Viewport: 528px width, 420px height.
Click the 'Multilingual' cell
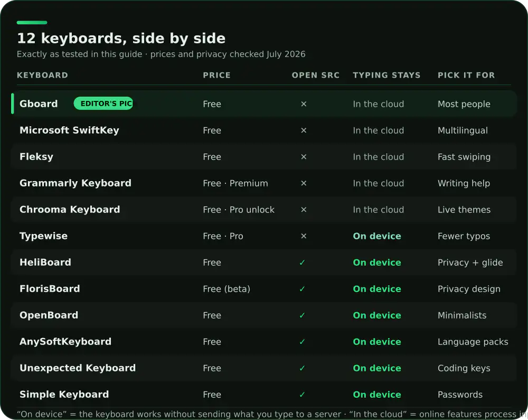(463, 130)
